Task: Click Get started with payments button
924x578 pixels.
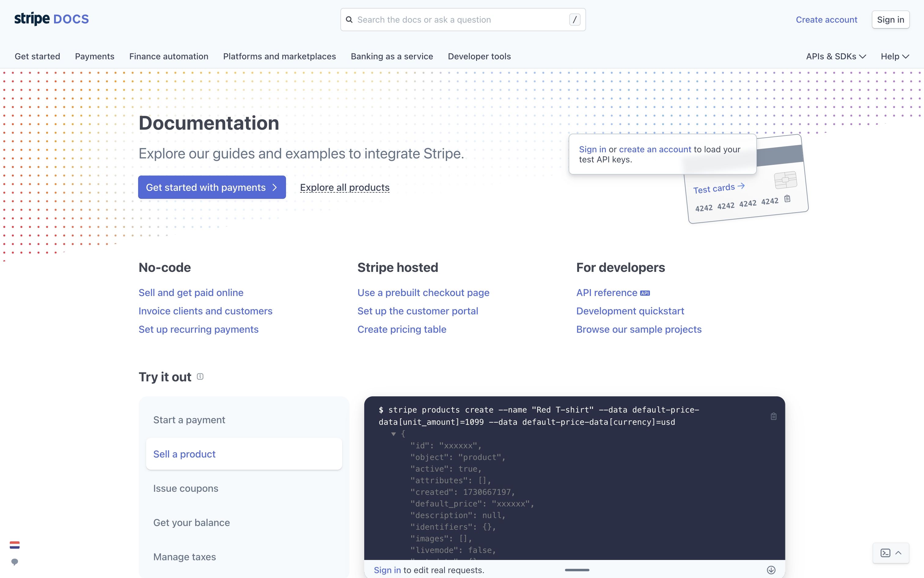Action: (x=212, y=187)
